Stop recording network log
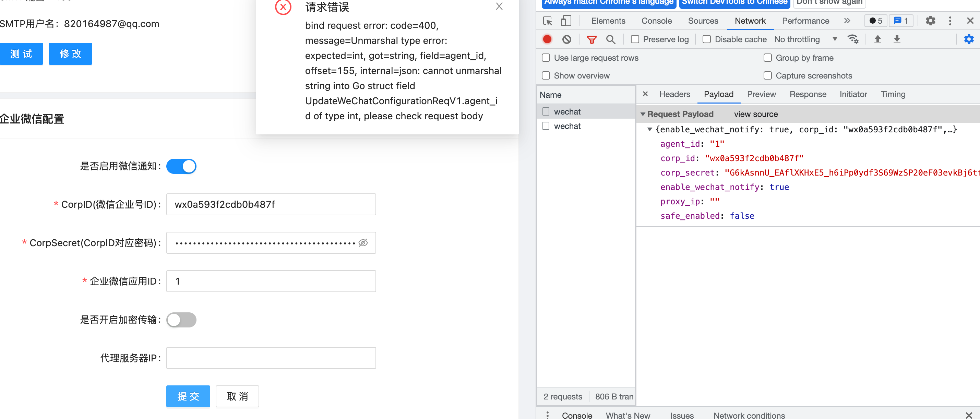The image size is (980, 419). pyautogui.click(x=547, y=39)
